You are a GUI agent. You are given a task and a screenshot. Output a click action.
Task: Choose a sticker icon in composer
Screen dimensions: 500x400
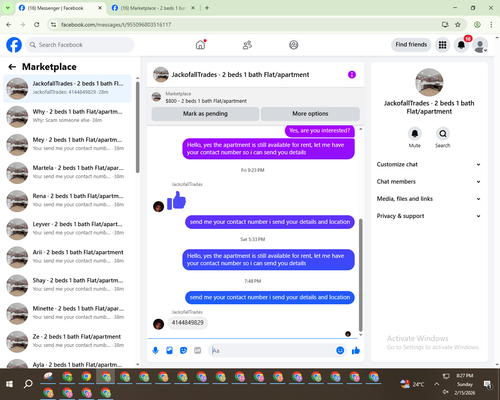(x=184, y=350)
